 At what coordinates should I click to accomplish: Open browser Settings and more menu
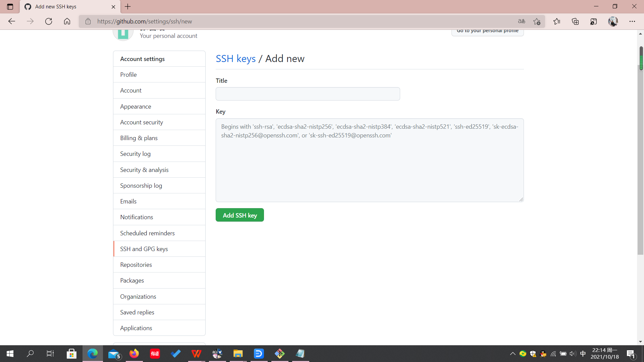(x=632, y=21)
